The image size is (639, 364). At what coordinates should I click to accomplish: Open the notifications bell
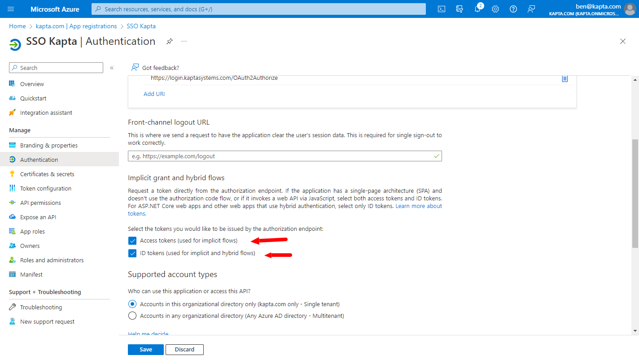pos(477,9)
